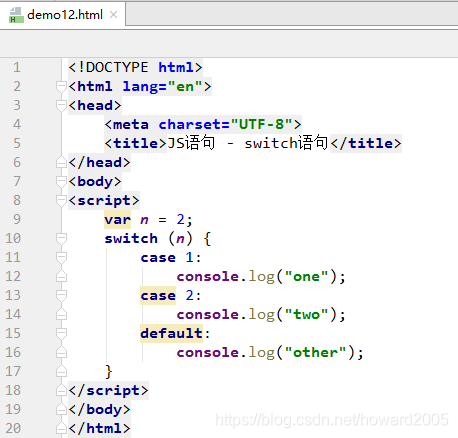Click the fold end marker on line 14
This screenshot has height=438, width=458.
point(61,314)
